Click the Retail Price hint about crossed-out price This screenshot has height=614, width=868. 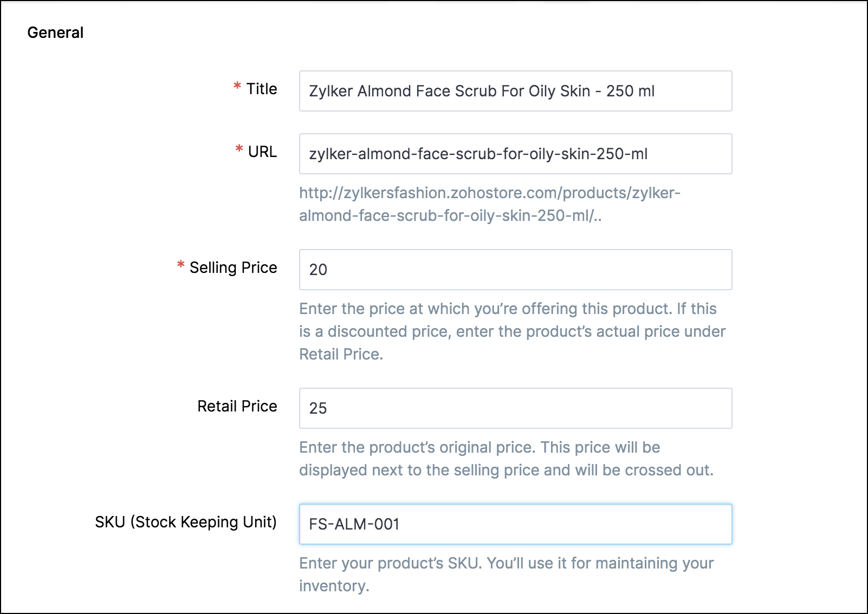click(506, 459)
